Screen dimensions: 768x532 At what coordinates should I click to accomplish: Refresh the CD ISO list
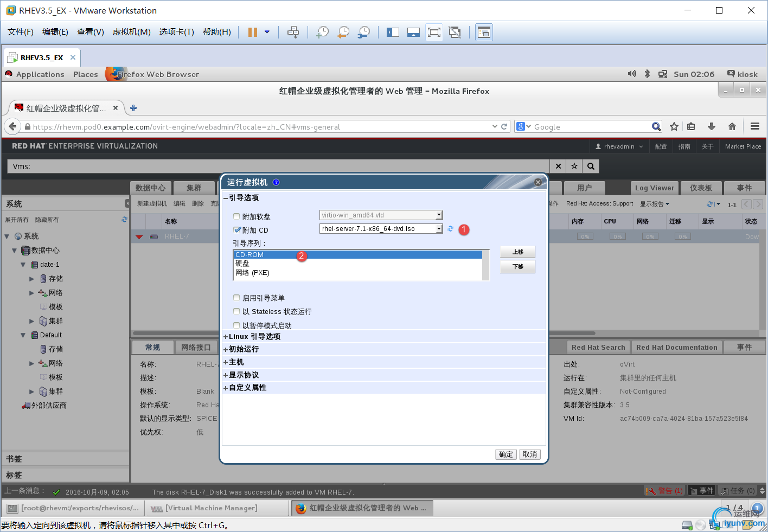450,229
